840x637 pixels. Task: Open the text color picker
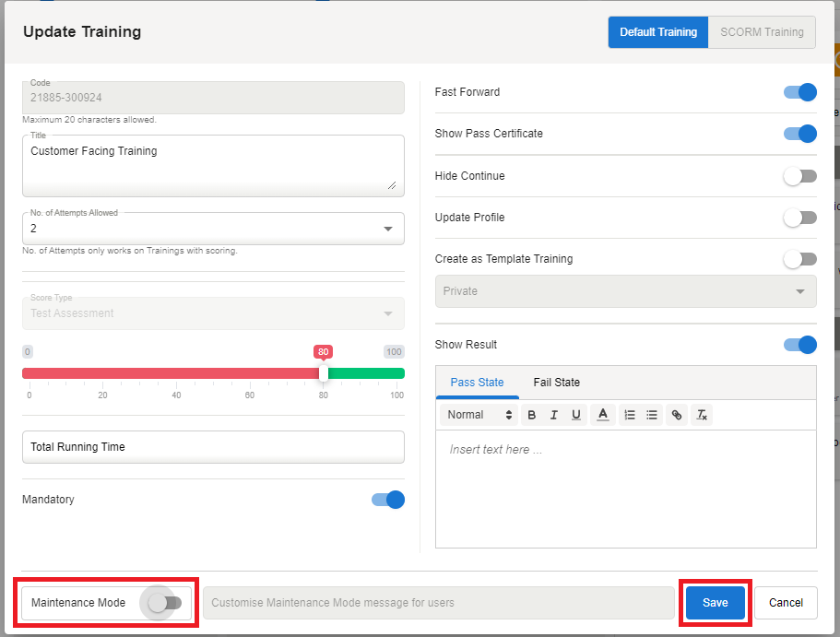(x=602, y=415)
